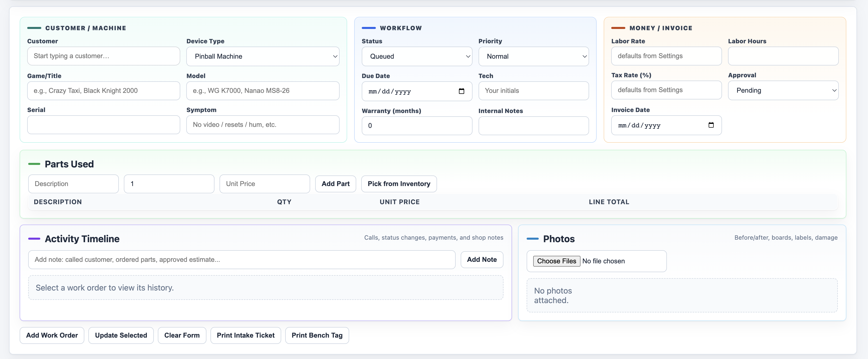Click Add Work Order button

52,335
